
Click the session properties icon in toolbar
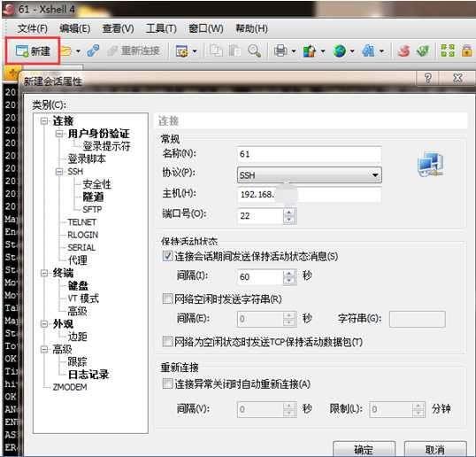(x=182, y=51)
